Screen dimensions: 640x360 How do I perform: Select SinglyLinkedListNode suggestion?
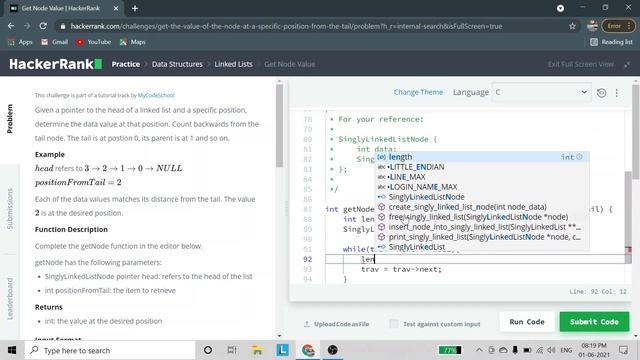pyautogui.click(x=482, y=197)
